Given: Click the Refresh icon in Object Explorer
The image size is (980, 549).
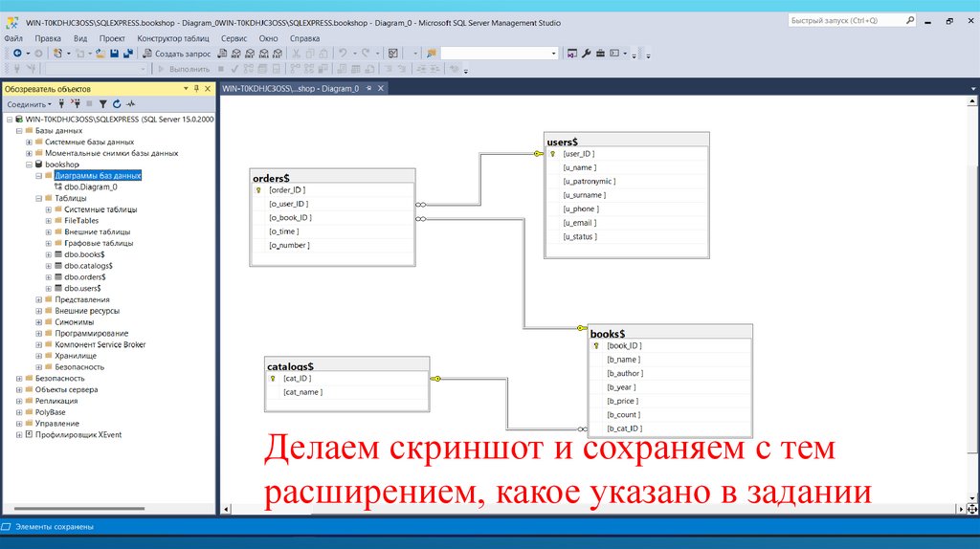Looking at the screenshot, I should point(117,104).
